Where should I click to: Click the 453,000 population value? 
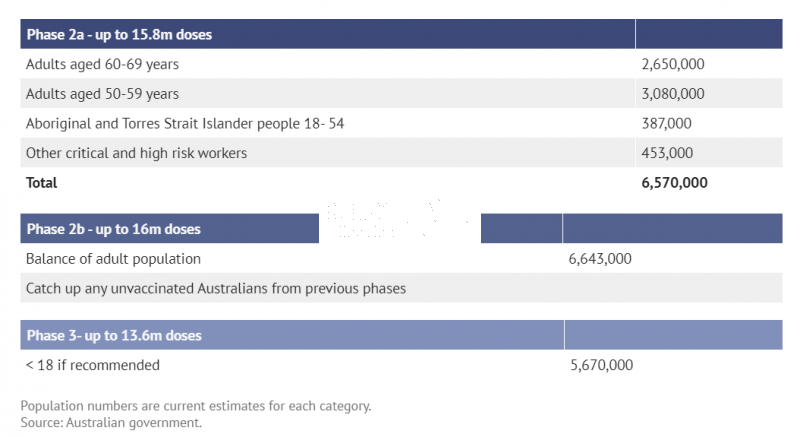click(x=667, y=153)
